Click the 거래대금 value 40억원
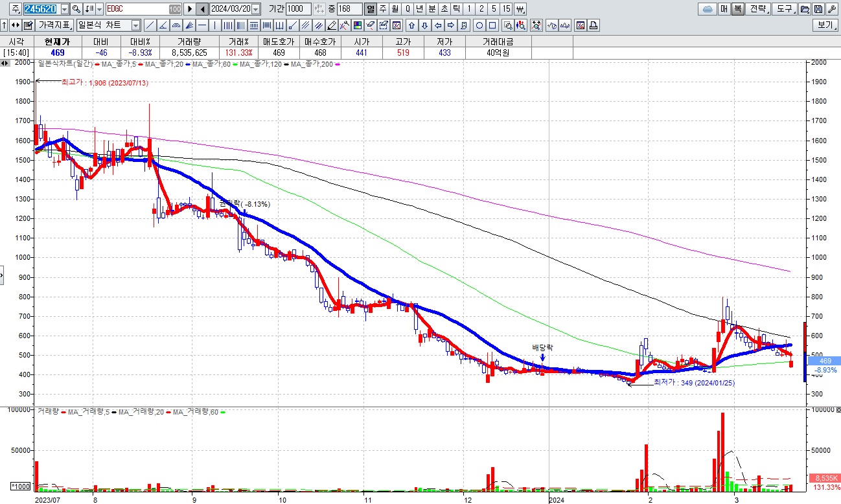 (497, 52)
